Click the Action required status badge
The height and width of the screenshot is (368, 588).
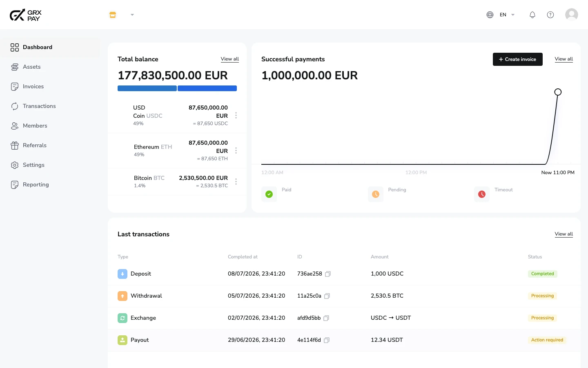coord(547,340)
